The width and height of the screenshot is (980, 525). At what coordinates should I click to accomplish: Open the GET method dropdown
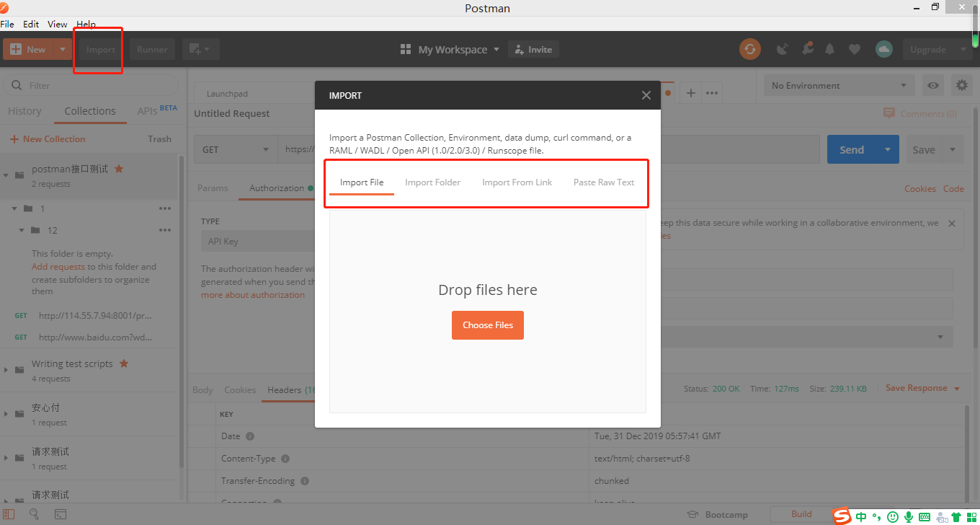point(236,149)
